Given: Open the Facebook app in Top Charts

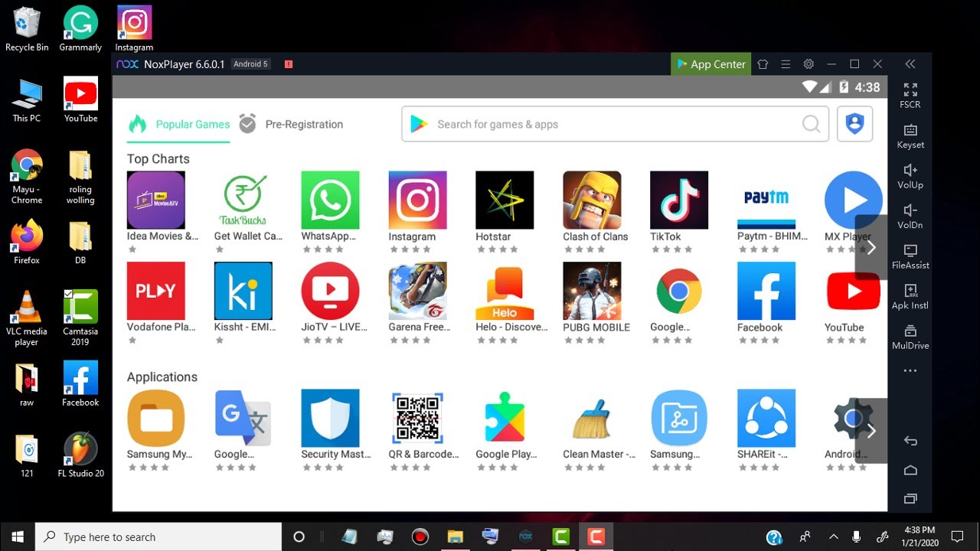Looking at the screenshot, I should [766, 291].
